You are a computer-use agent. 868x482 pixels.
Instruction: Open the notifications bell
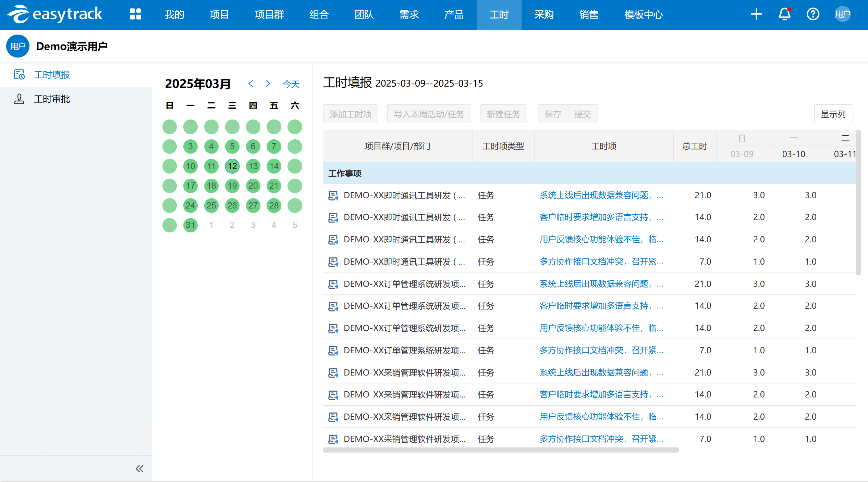[x=784, y=14]
